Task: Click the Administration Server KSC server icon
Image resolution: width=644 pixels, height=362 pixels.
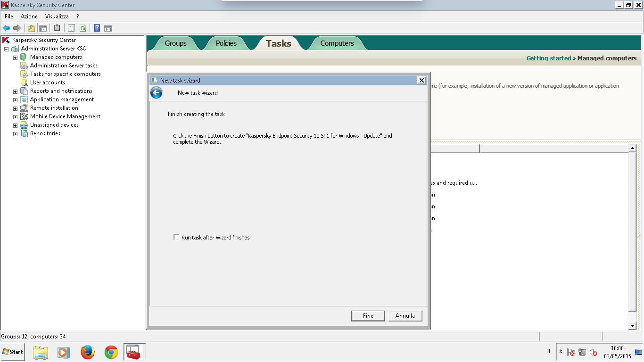Action: click(15, 49)
